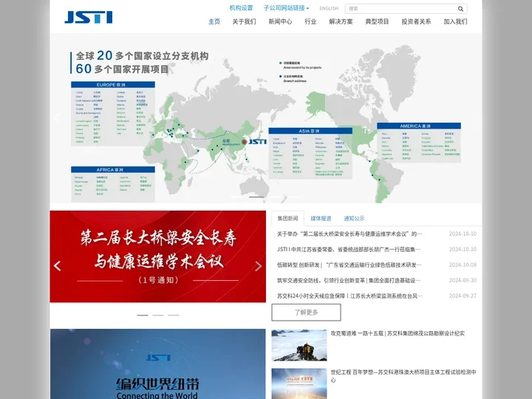Click the EUROPE 欧洲 region header
Screen dimensions: 532x399
(x=113, y=85)
